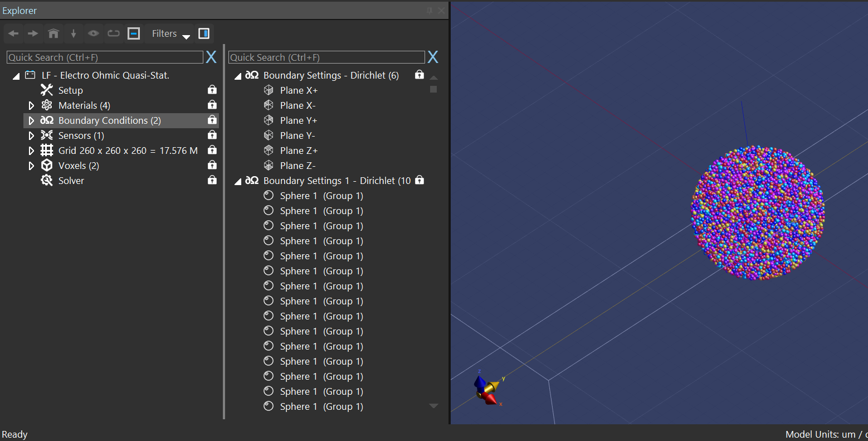Click the Sensors icon
Image resolution: width=868 pixels, height=441 pixels.
(47, 135)
